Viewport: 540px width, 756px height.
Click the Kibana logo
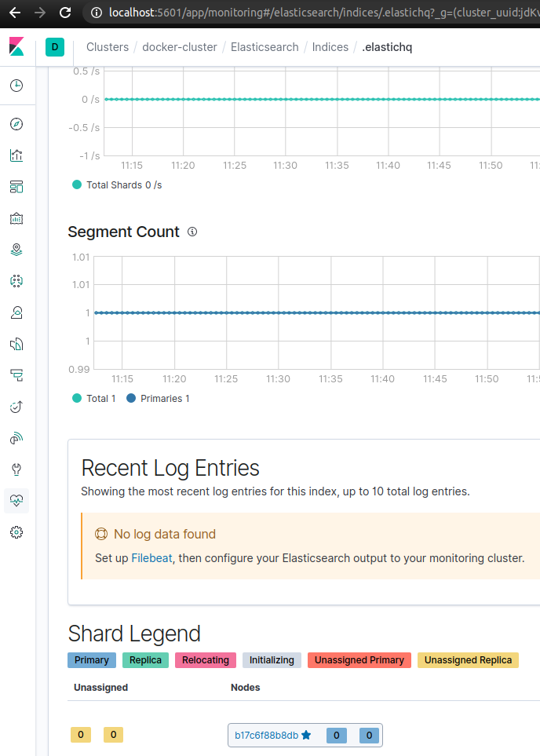point(17,47)
